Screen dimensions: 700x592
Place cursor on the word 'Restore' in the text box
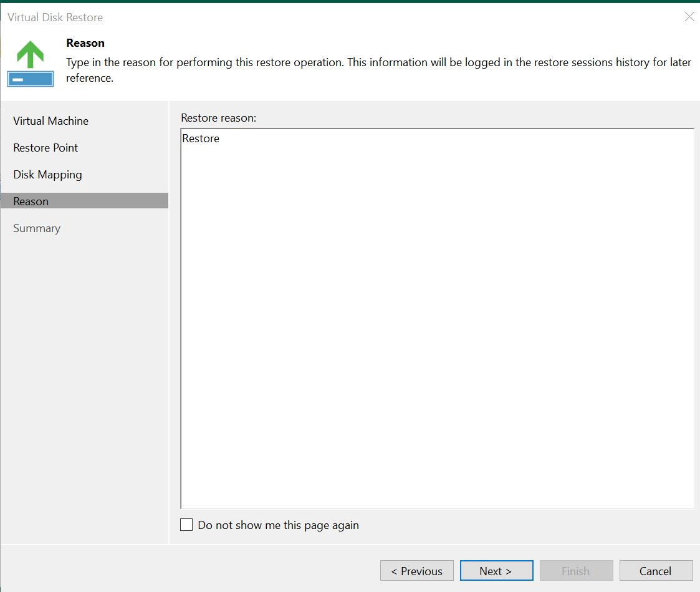[201, 138]
